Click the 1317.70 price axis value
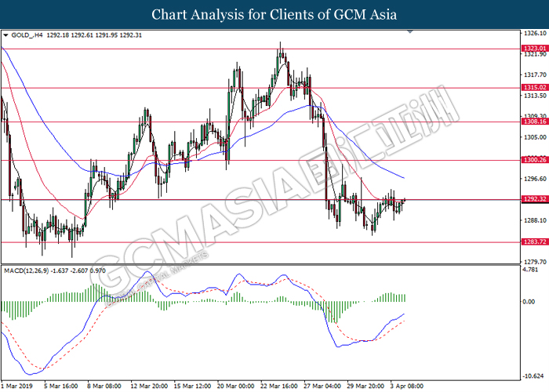Screen dimensions: 549x392 [x=535, y=75]
